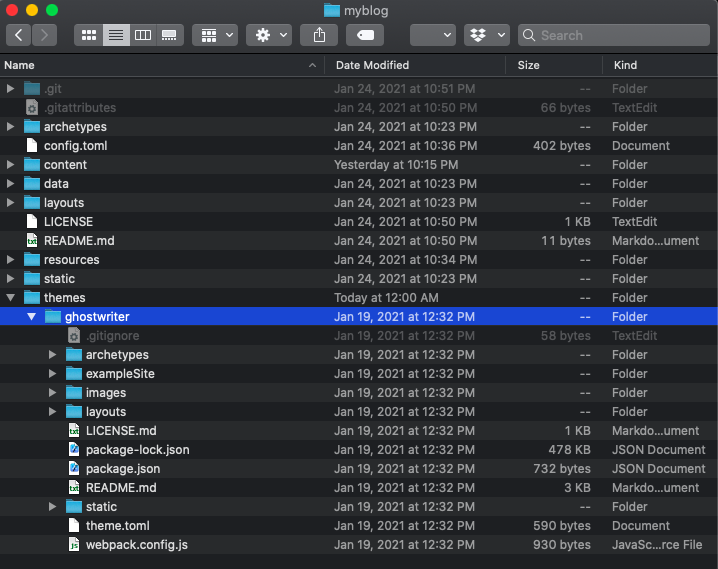The width and height of the screenshot is (718, 569).
Task: Sort by the Size column header
Action: pos(554,65)
